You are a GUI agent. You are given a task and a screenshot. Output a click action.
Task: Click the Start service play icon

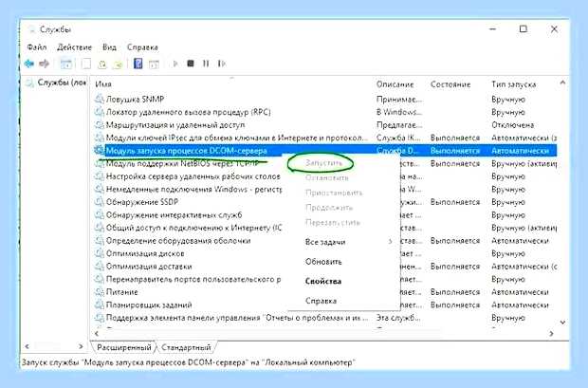pyautogui.click(x=175, y=64)
